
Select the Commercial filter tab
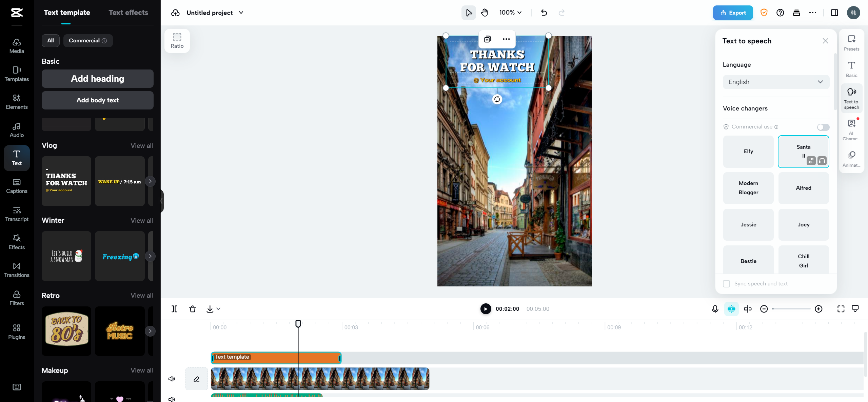88,40
